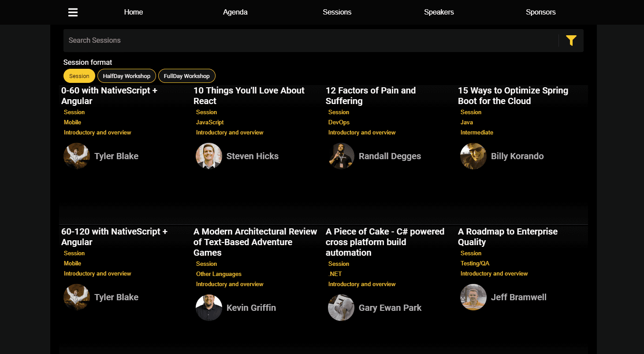Open the Home page
Viewport: 644px width, 354px height.
pos(134,12)
